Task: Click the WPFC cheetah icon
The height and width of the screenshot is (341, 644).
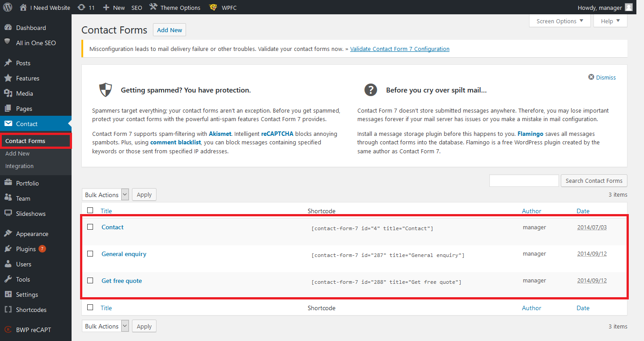Action: pos(213,8)
